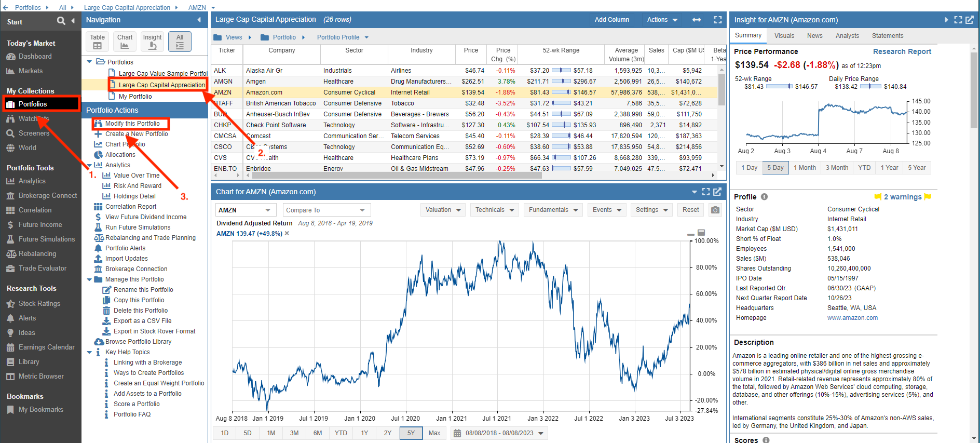Open search with the Start panel magnifier
The width and height of the screenshot is (980, 443).
tap(61, 21)
